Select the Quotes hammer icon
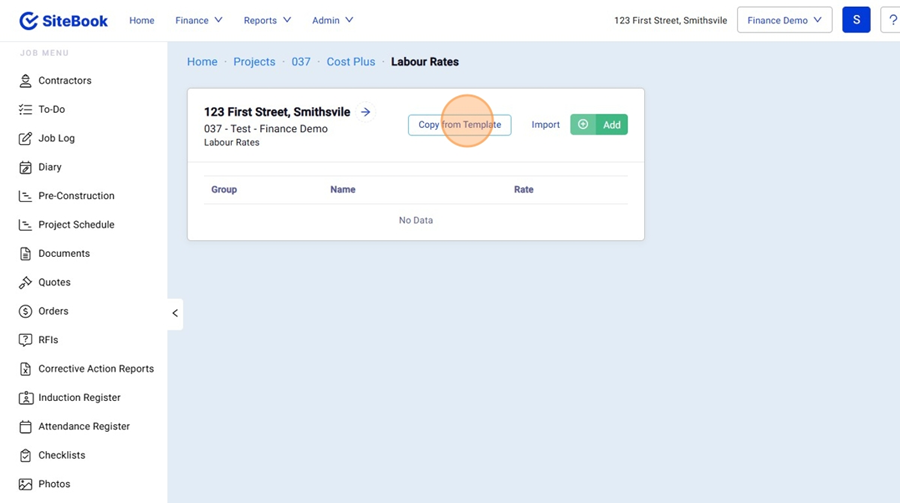Viewport: 900px width, 503px height. coord(26,283)
